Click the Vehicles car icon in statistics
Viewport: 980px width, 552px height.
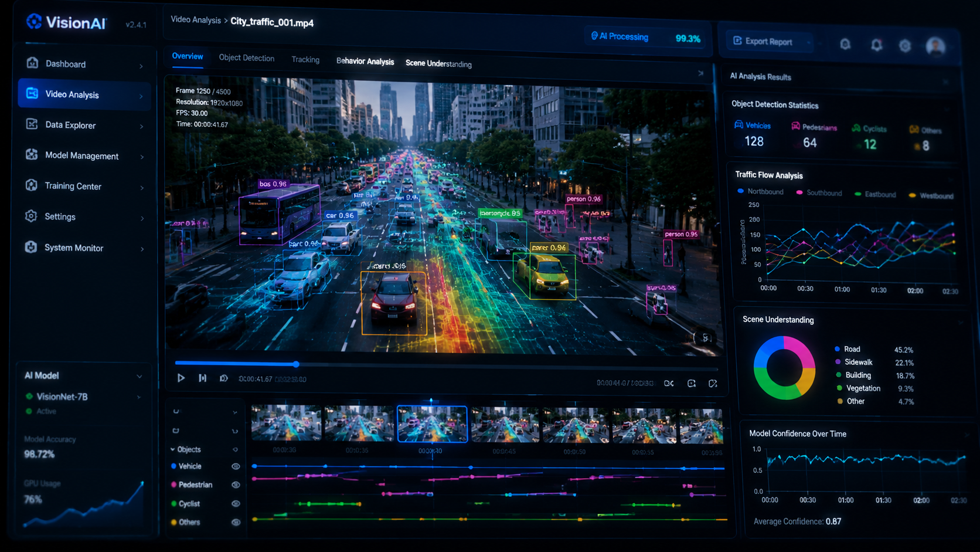coord(739,125)
